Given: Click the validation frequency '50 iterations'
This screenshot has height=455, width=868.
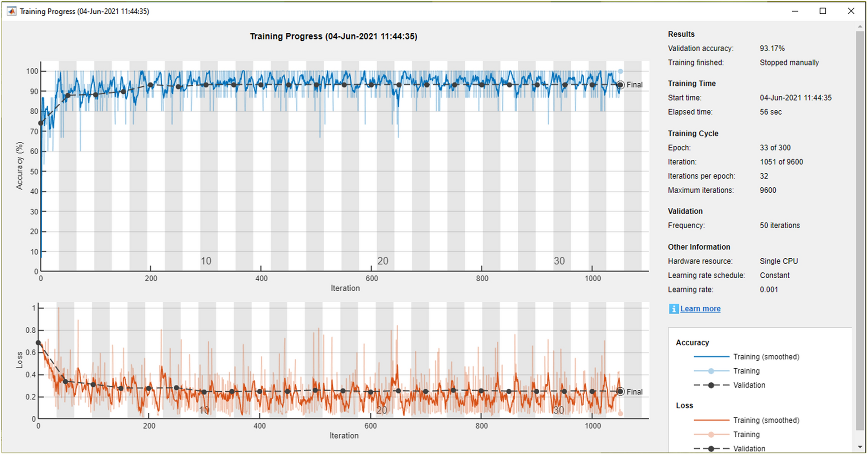Looking at the screenshot, I should pyautogui.click(x=780, y=226).
